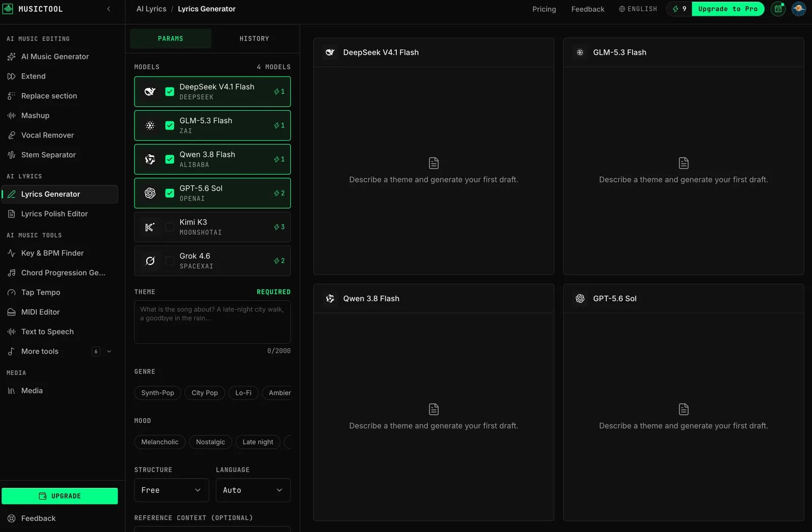Click into the Theme text area

tap(213, 322)
